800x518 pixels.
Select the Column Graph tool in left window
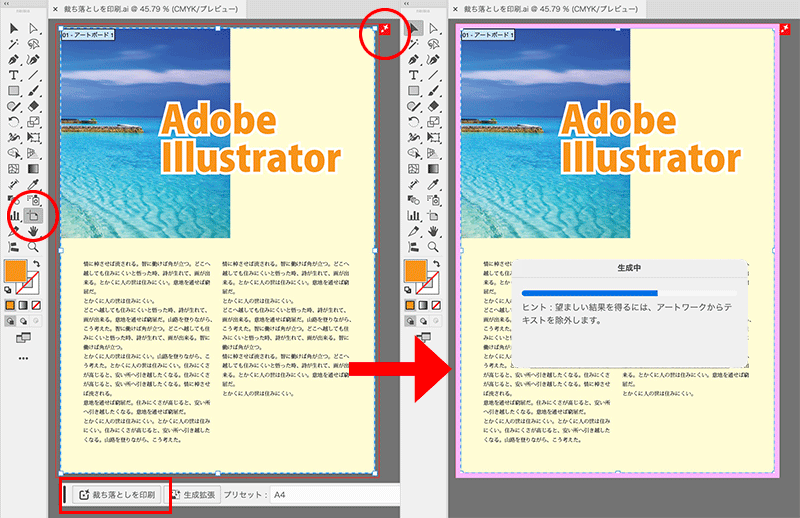(14, 216)
